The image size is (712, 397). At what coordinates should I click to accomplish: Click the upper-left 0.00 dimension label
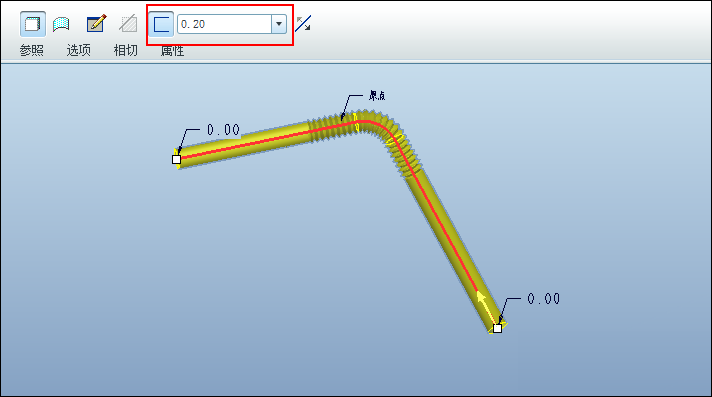[x=223, y=130]
